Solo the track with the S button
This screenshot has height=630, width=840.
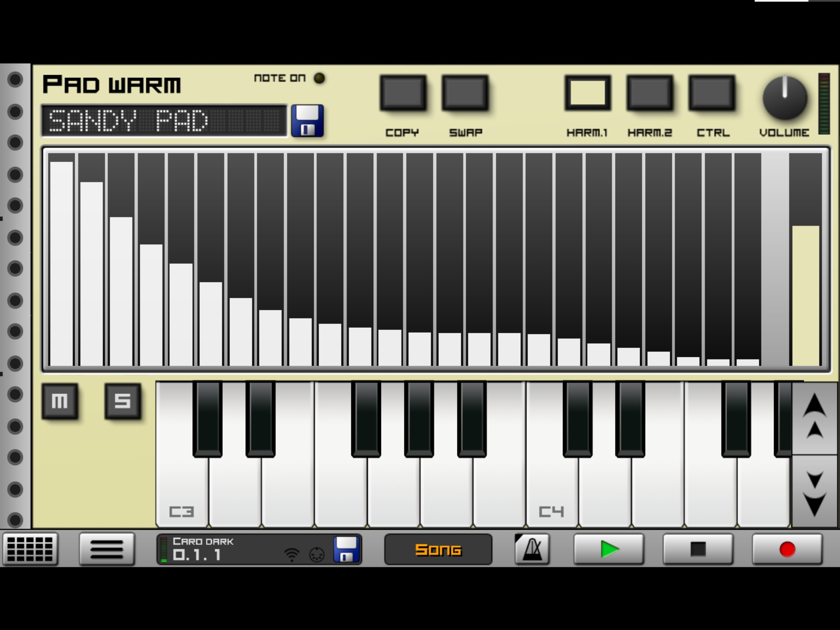coord(123,401)
